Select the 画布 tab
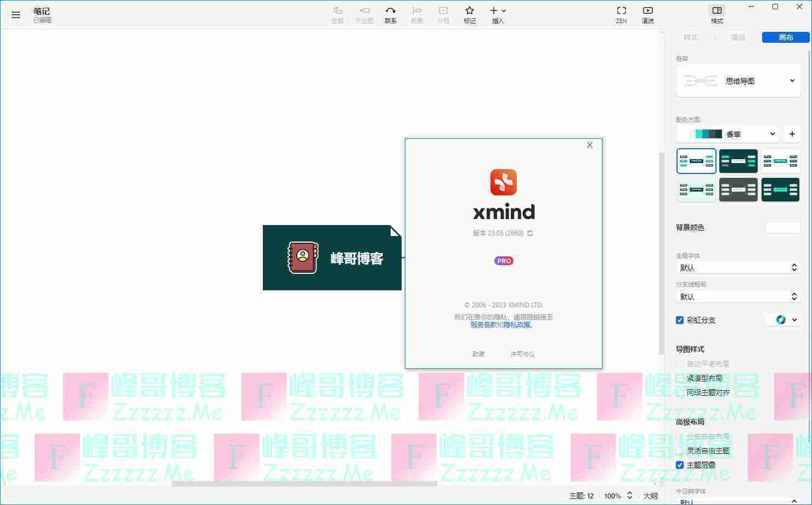This screenshot has width=812, height=505. (x=786, y=37)
